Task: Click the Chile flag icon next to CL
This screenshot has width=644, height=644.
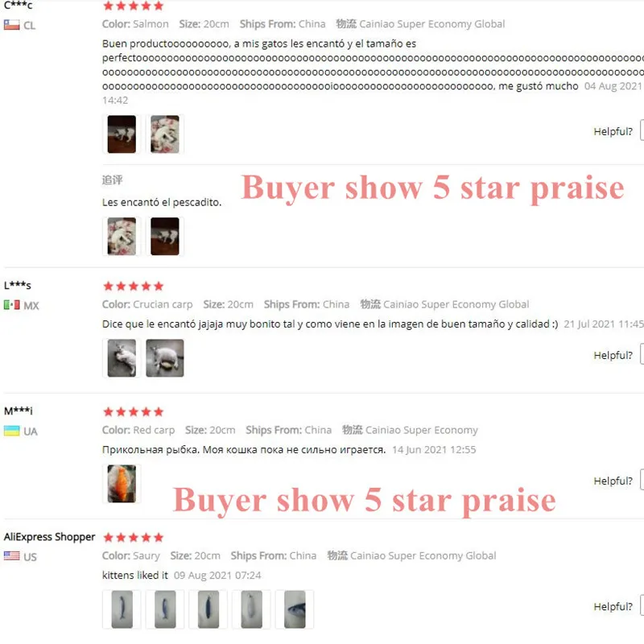Action: pyautogui.click(x=11, y=25)
